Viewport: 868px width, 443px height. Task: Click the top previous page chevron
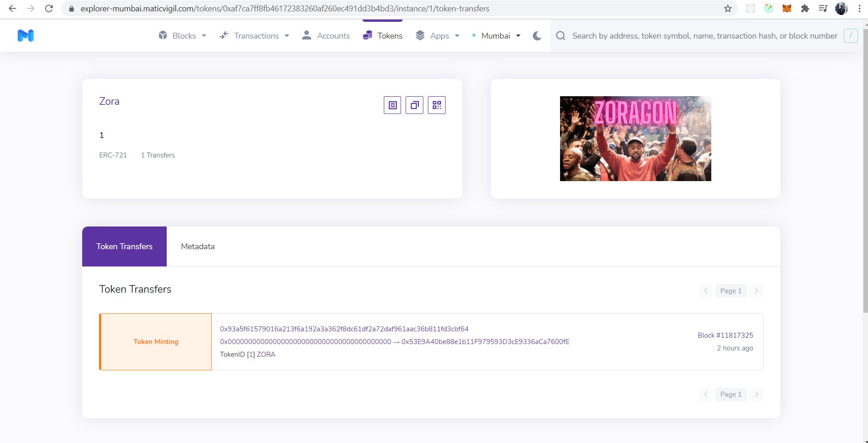coord(706,291)
